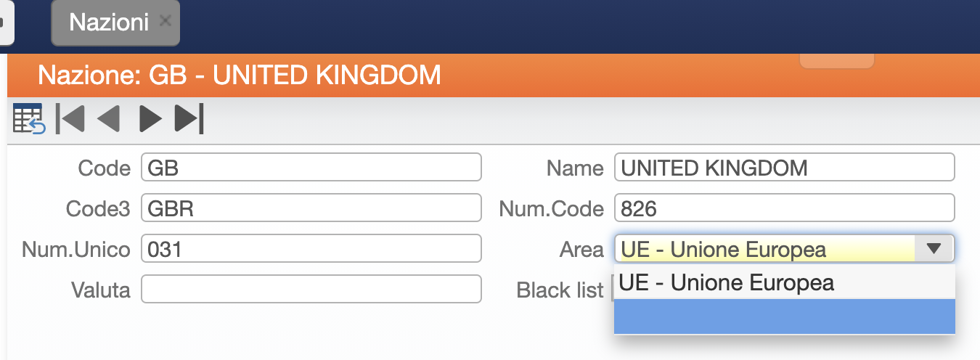Jump to the last record
980x360 pixels.
(x=189, y=119)
